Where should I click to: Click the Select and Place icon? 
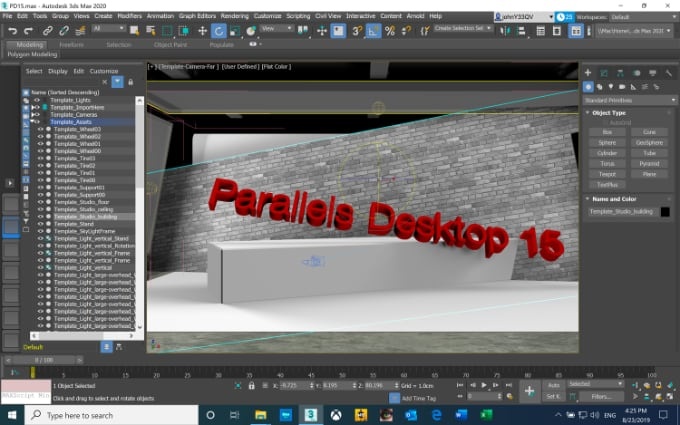point(251,31)
